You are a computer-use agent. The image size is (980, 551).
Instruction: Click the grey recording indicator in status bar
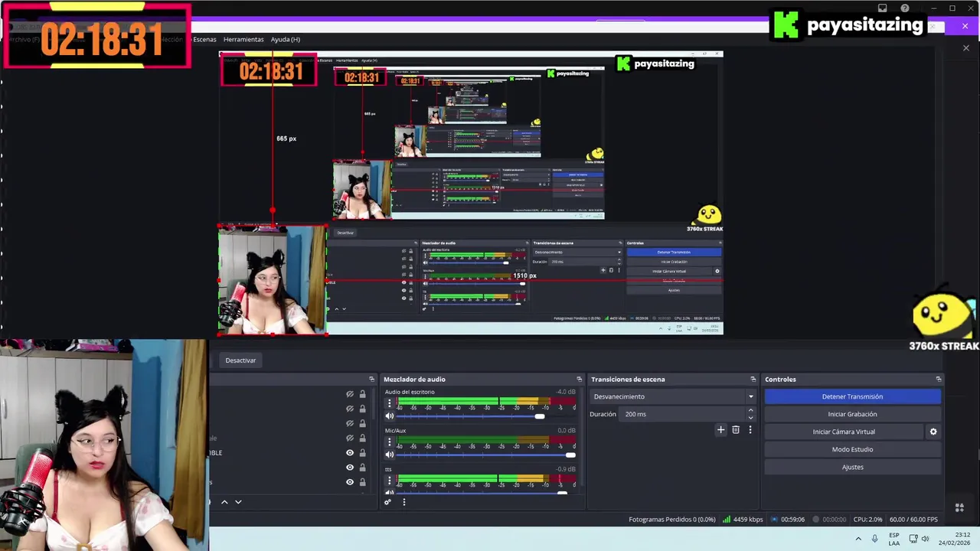click(x=817, y=520)
